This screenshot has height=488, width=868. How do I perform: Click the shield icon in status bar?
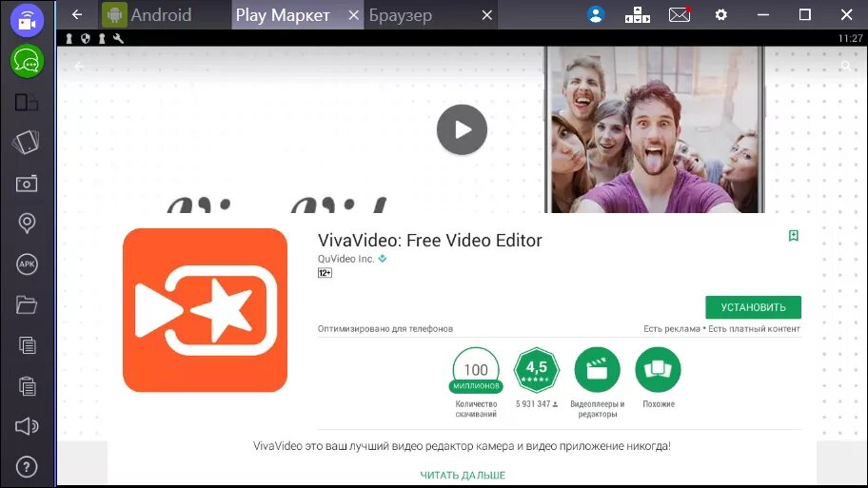pyautogui.click(x=86, y=38)
